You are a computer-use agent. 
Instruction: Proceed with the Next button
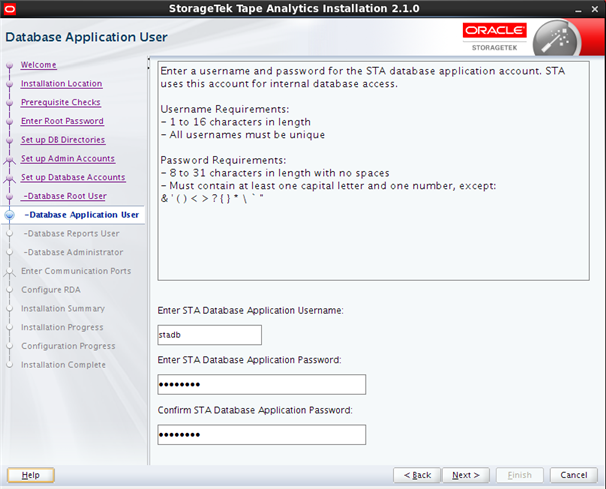point(466,475)
